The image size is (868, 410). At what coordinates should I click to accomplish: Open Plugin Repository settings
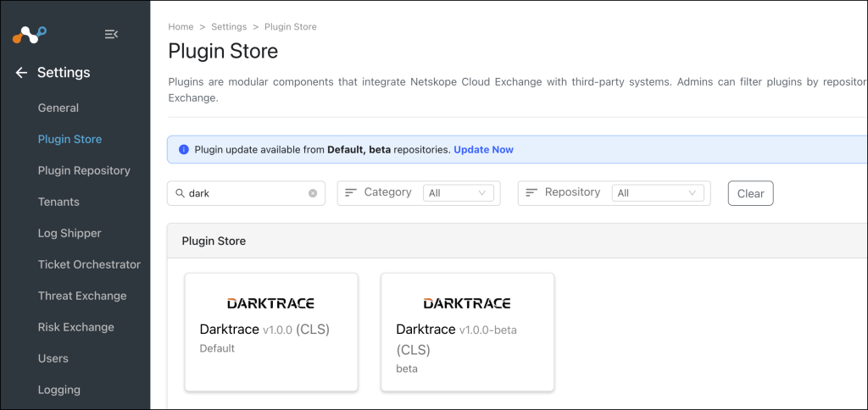point(84,170)
